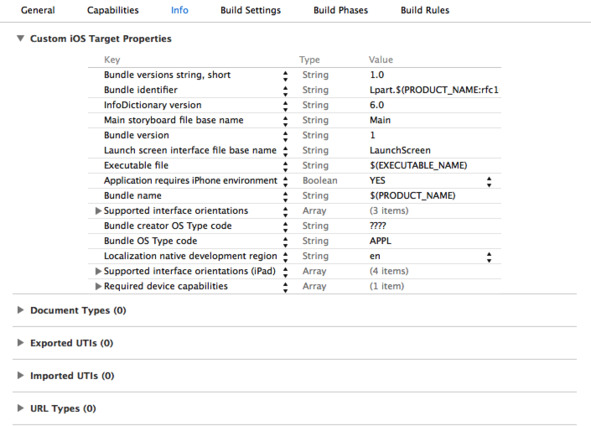Open key stepper for Bundle name row

(x=285, y=196)
